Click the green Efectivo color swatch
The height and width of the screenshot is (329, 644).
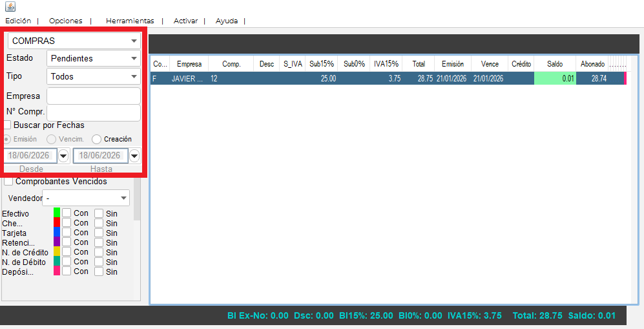pos(57,213)
